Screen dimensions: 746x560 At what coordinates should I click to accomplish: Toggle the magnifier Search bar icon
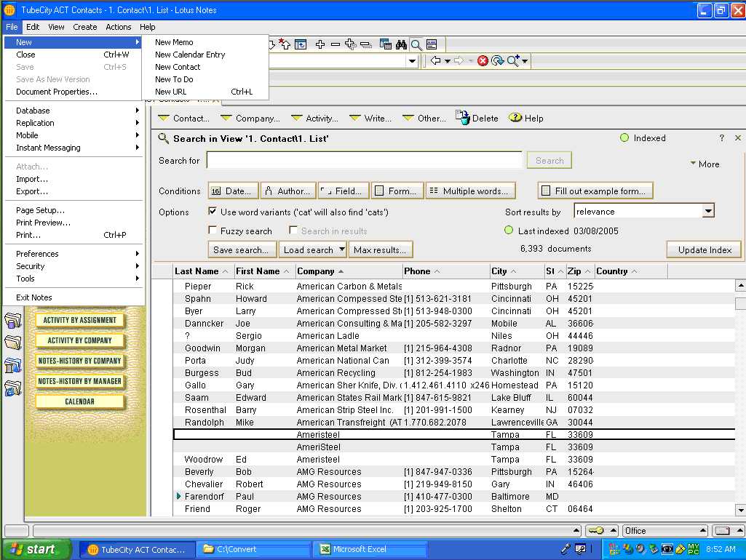pyautogui.click(x=416, y=44)
